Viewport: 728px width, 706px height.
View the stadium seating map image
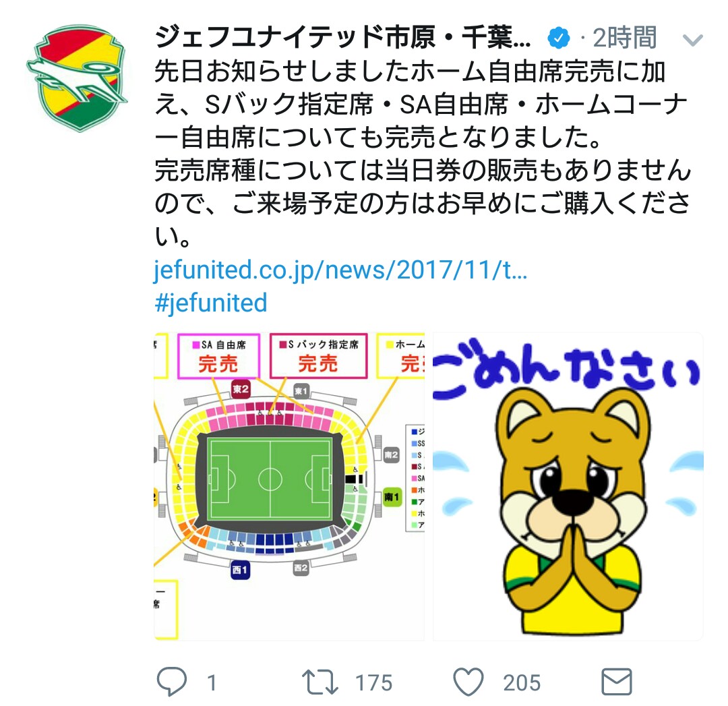tap(289, 486)
